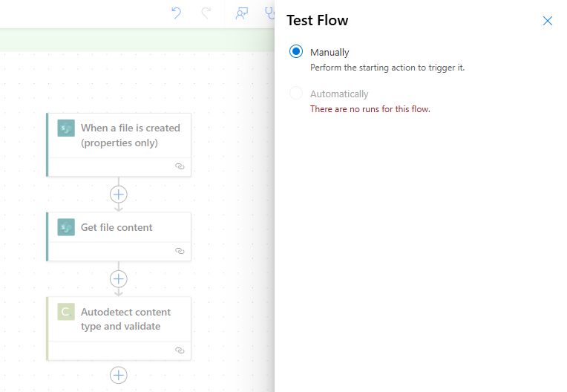The width and height of the screenshot is (567, 392).
Task: Click the Autodetect content type connector icon
Action: point(66,312)
